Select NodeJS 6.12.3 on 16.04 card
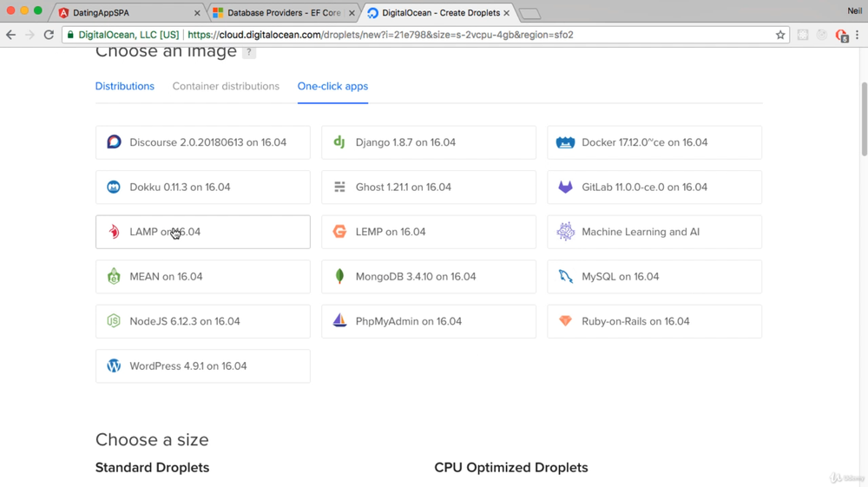This screenshot has width=868, height=487. tap(202, 321)
